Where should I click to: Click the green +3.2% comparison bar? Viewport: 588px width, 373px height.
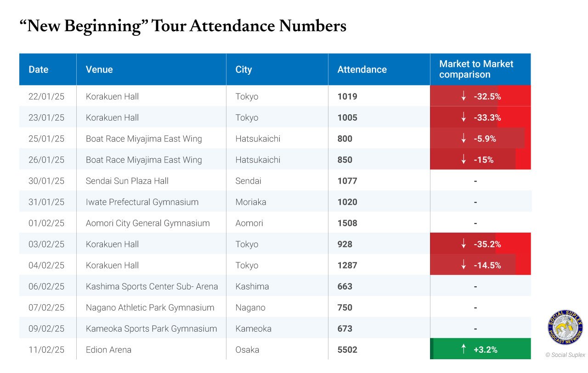point(481,349)
